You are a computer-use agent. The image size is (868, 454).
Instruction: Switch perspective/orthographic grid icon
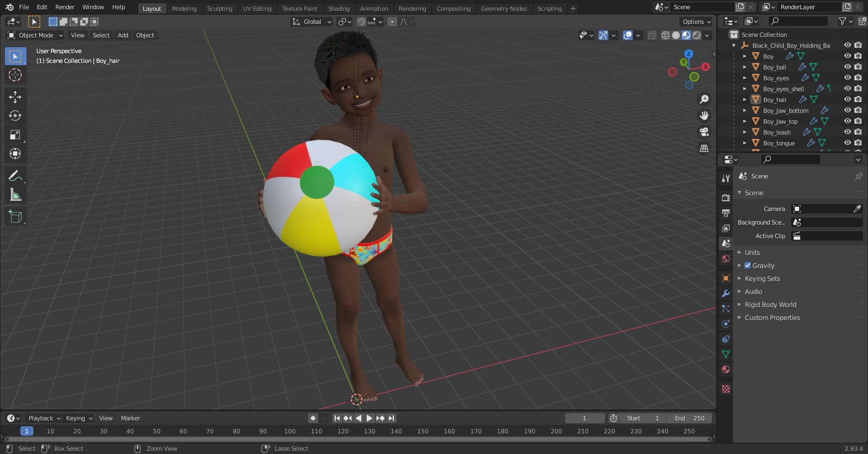pyautogui.click(x=704, y=148)
